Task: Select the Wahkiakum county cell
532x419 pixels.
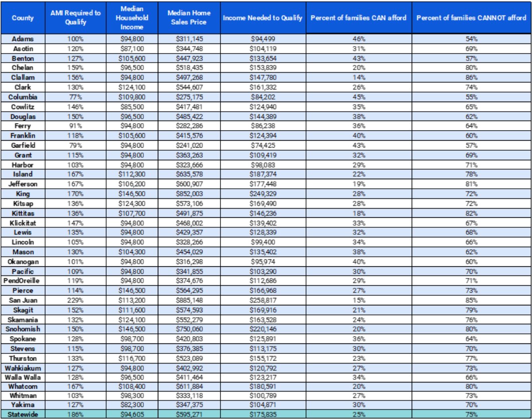Action: [23, 368]
